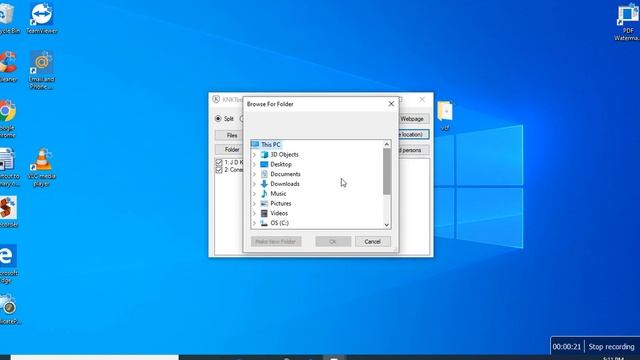Expand the Music tree node
The image size is (640, 360).
(x=255, y=194)
